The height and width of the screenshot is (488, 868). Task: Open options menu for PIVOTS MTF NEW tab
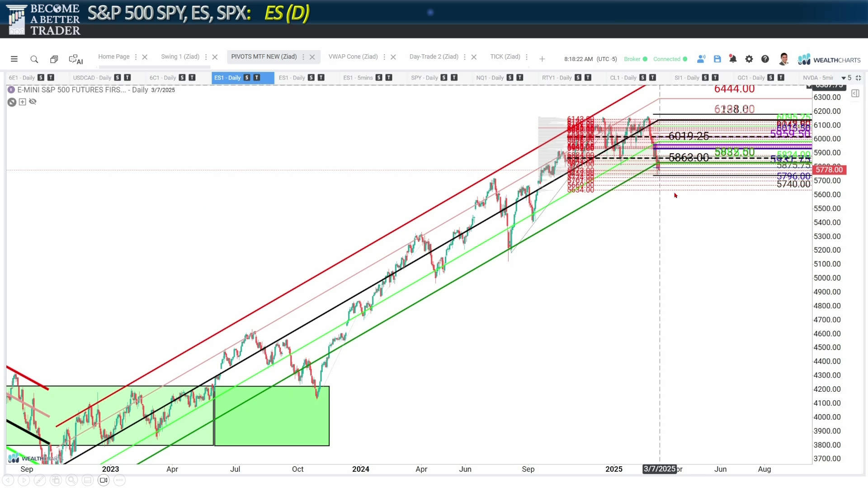tap(303, 57)
